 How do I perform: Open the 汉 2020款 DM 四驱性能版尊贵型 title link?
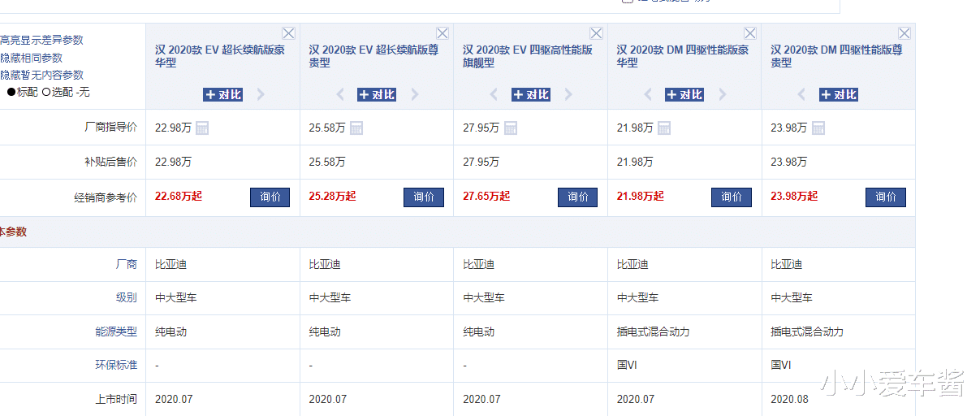(x=836, y=56)
